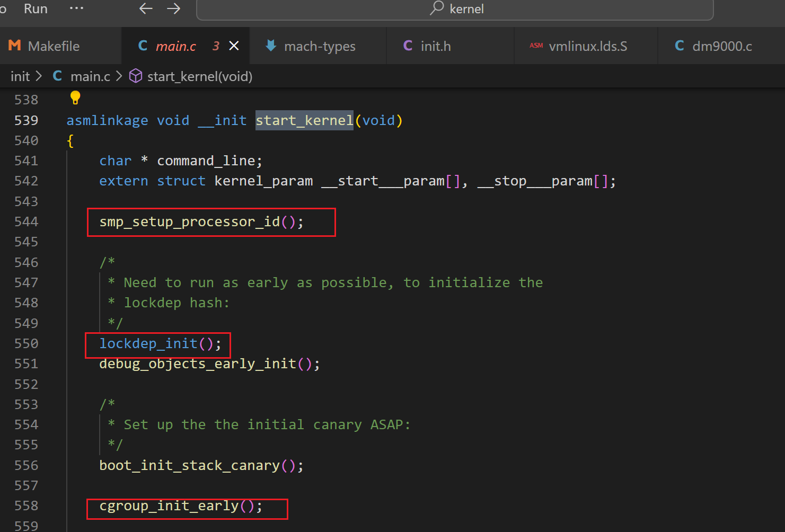Click the lightbulb code action icon
The image size is (785, 532).
point(75,97)
